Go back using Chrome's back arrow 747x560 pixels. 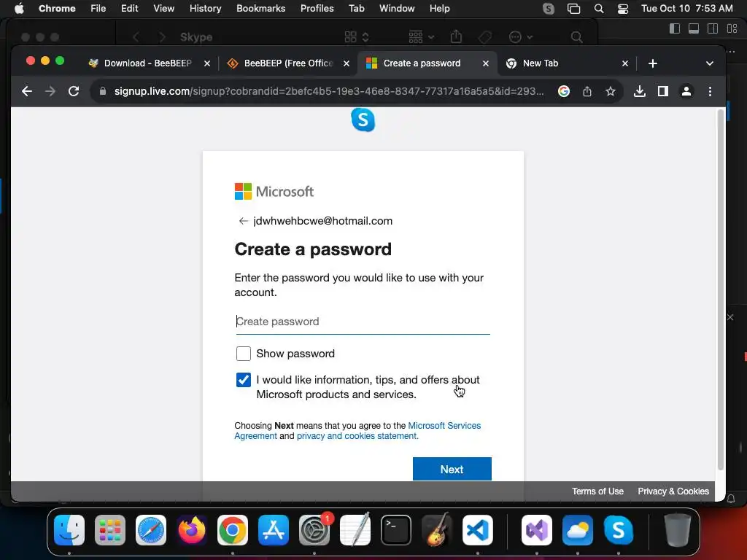pos(27,91)
